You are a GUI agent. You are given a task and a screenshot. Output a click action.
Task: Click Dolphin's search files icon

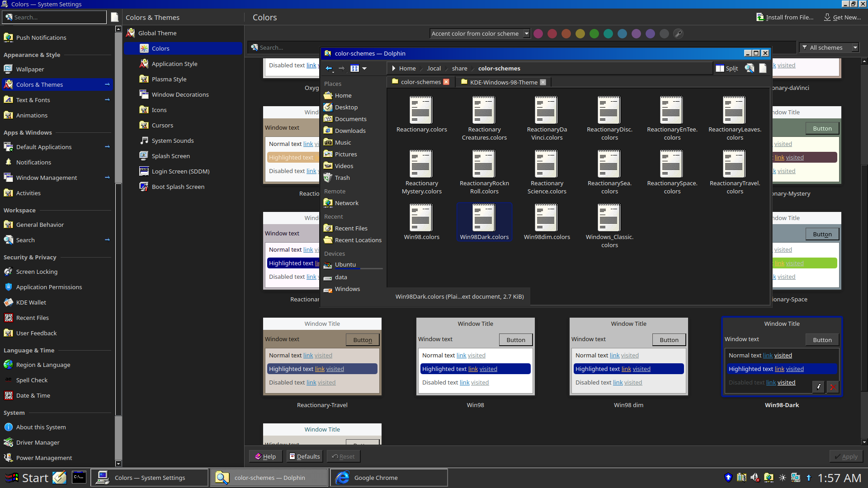pos(750,69)
